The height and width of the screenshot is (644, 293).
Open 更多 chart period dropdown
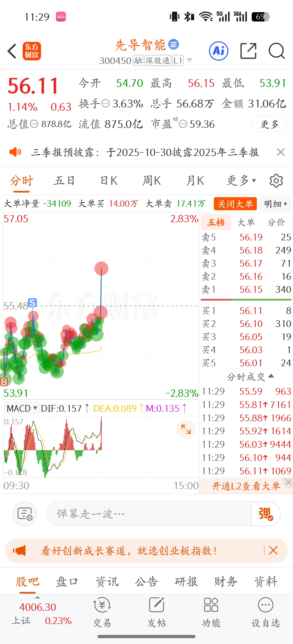pos(241,181)
